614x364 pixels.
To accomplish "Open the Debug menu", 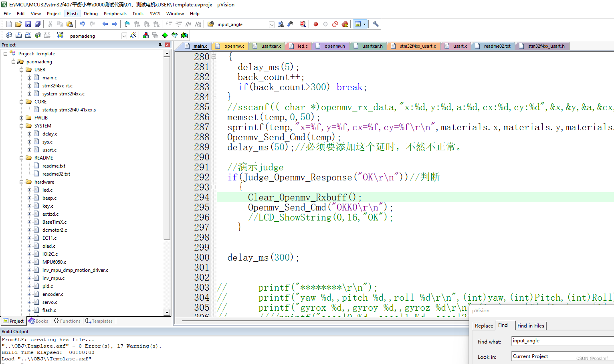I will point(91,14).
